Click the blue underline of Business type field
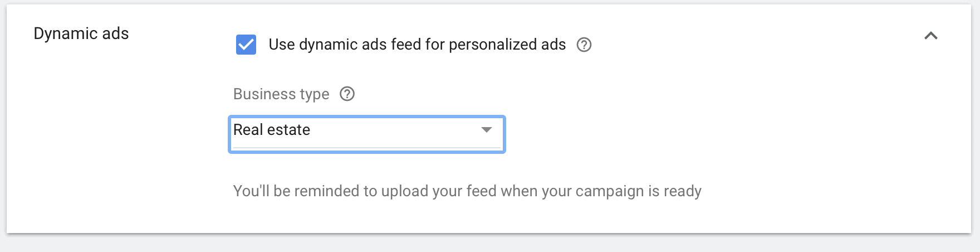 [x=367, y=148]
